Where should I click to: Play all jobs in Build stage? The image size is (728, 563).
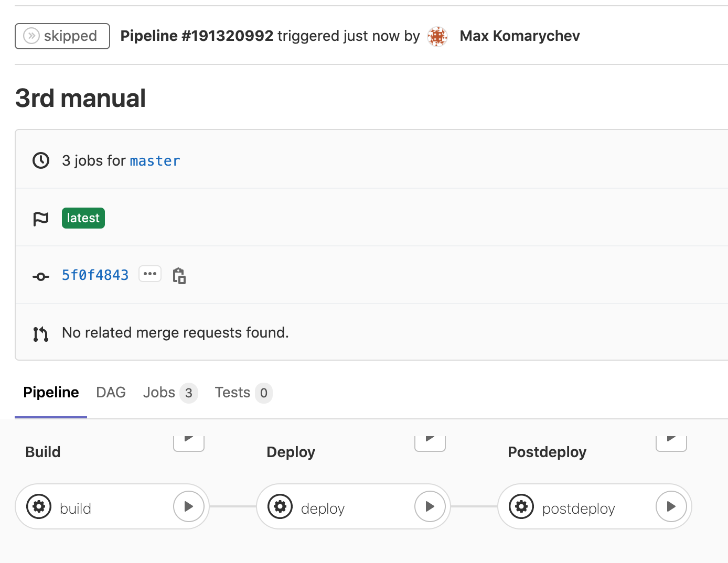[189, 443]
